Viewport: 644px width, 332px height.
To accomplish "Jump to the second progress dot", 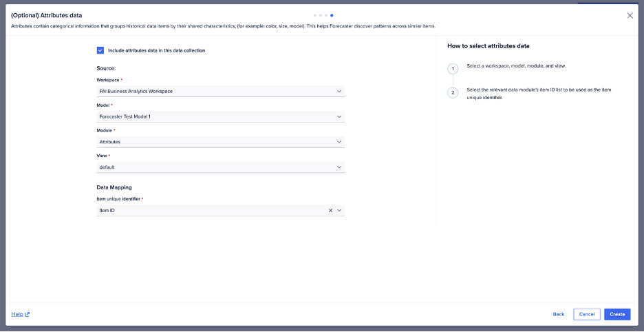I will click(321, 15).
